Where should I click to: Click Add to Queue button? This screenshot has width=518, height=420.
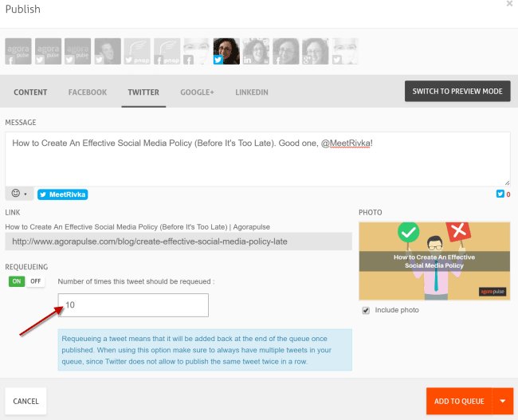[x=459, y=401]
